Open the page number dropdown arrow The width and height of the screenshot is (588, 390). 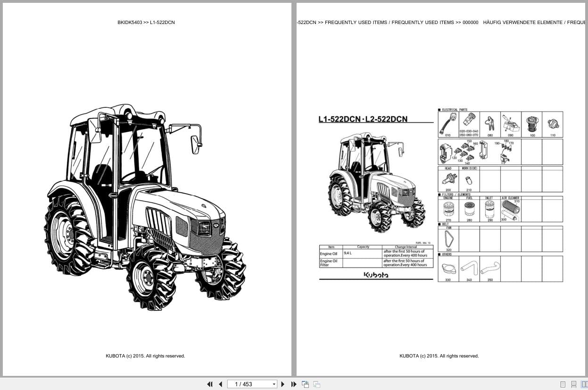(274, 384)
